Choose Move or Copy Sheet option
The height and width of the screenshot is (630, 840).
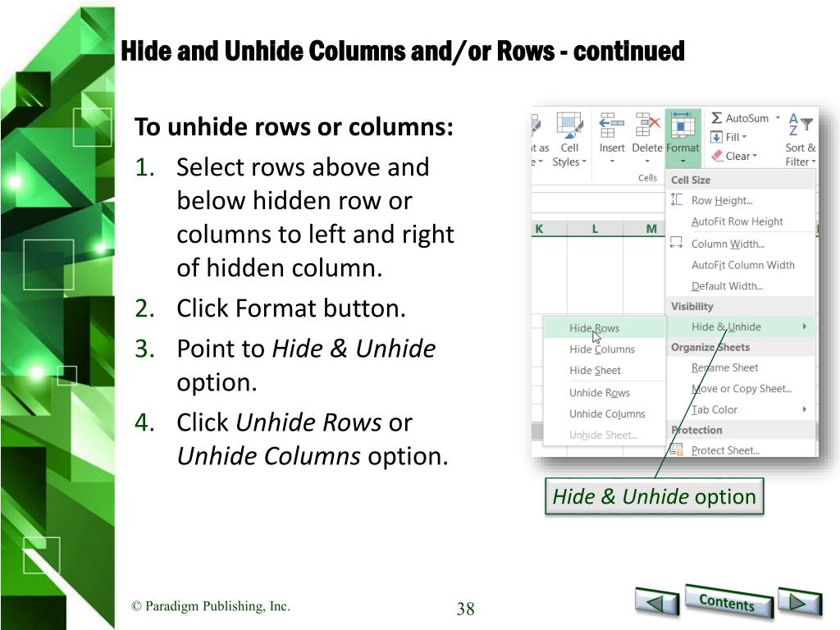(x=741, y=388)
